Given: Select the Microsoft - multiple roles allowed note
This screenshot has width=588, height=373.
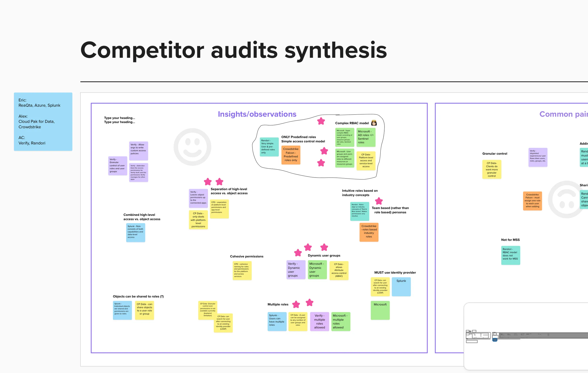Looking at the screenshot, I should coord(341,322).
